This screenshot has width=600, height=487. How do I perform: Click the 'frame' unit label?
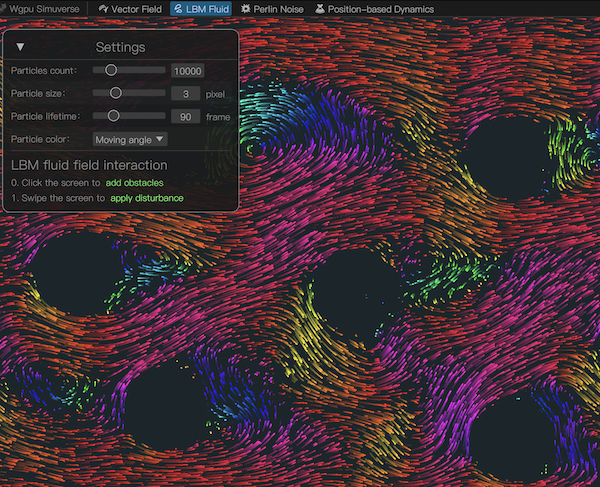click(x=218, y=117)
